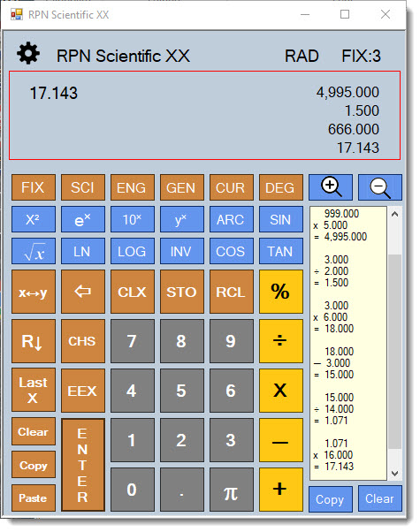Click the 4,995.000 stack value in display
Viewport: 420px width, 532px height.
[347, 92]
